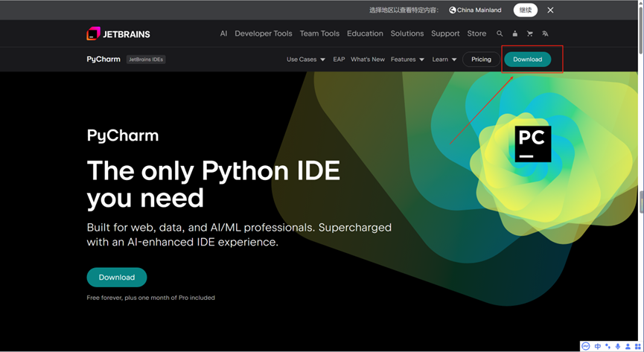The width and height of the screenshot is (644, 352).
Task: Click the JetBrains IDEs tag
Action: (x=146, y=59)
